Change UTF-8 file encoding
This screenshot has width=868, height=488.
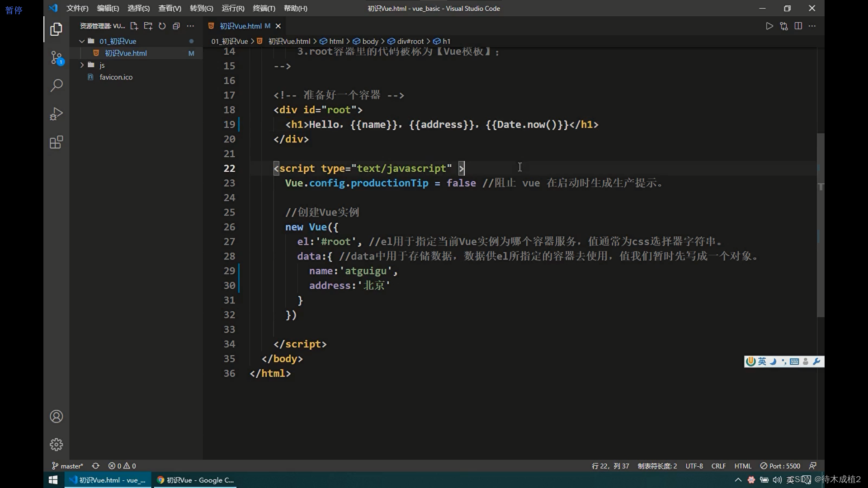coord(694,466)
